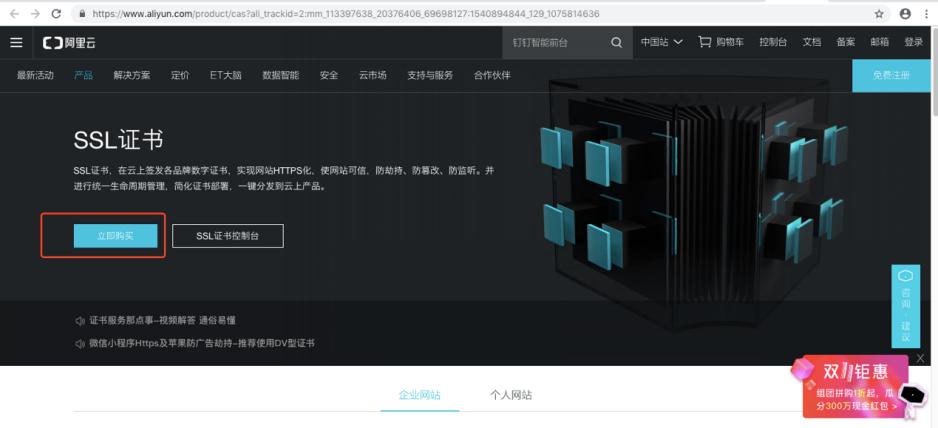
Task: Open the Chrome profile avatar icon
Action: click(905, 14)
